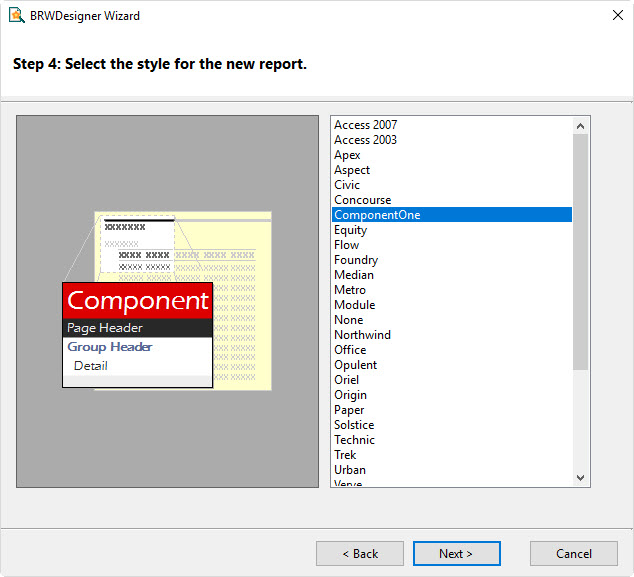The height and width of the screenshot is (577, 634).
Task: Select the Access 2003 style
Action: pyautogui.click(x=452, y=139)
